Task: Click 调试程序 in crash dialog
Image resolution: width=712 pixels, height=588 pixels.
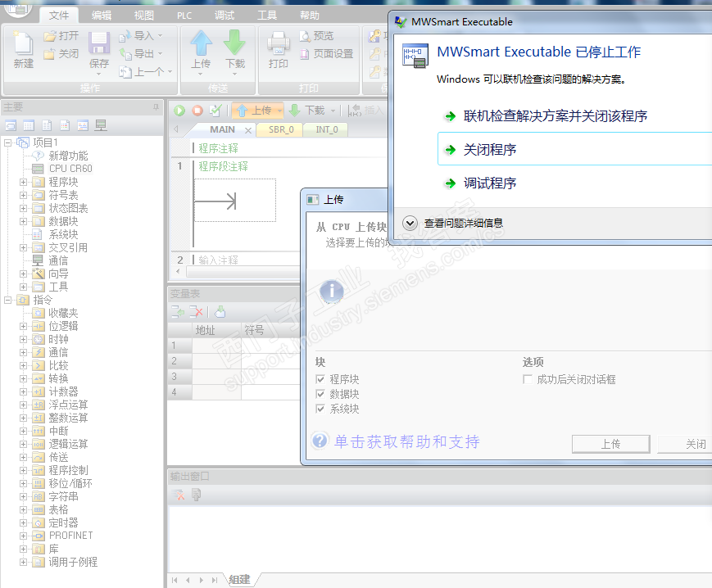Action: (x=489, y=183)
